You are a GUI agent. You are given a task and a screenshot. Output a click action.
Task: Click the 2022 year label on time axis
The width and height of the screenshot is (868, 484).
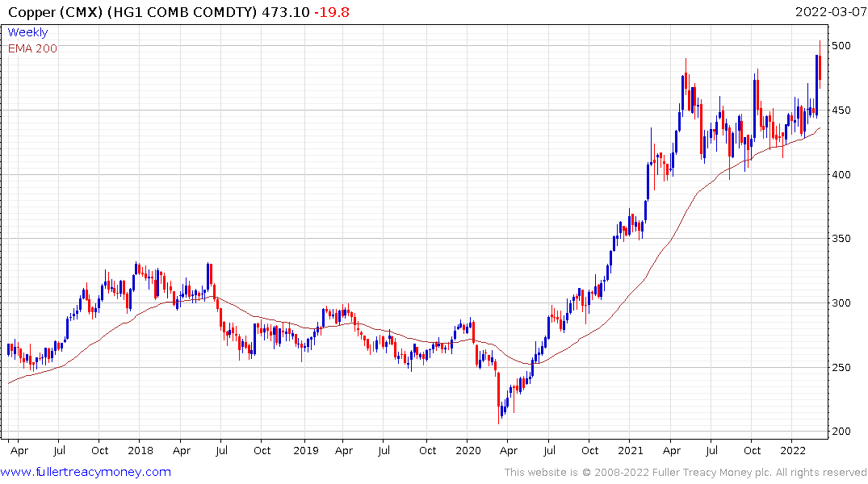click(x=793, y=451)
